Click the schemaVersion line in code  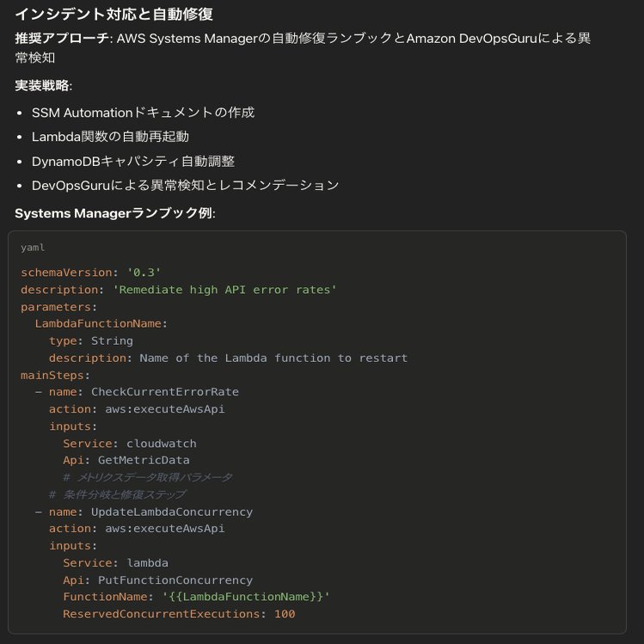pos(91,273)
